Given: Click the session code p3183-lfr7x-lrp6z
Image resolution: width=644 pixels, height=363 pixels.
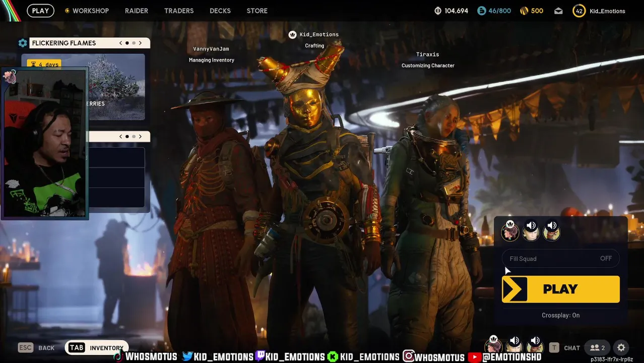Looking at the screenshot, I should (x=612, y=359).
